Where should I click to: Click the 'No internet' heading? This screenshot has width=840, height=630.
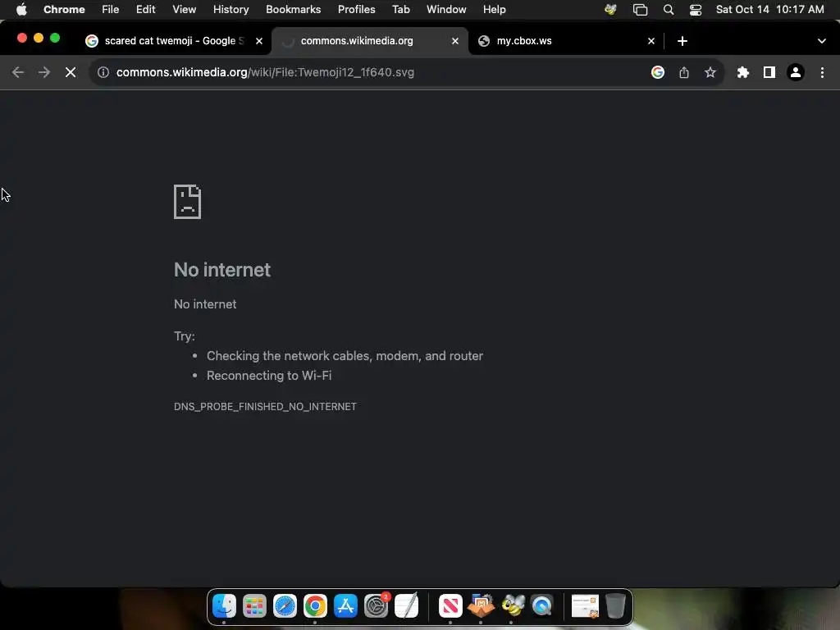(x=222, y=269)
